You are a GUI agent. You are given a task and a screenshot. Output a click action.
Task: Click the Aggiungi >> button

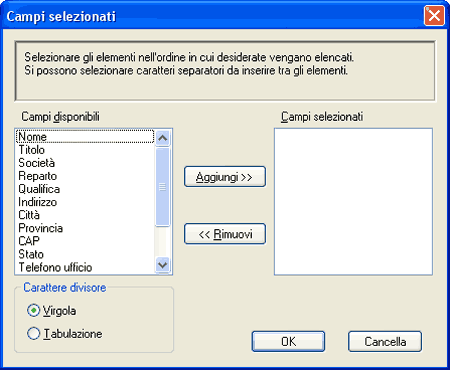225,177
